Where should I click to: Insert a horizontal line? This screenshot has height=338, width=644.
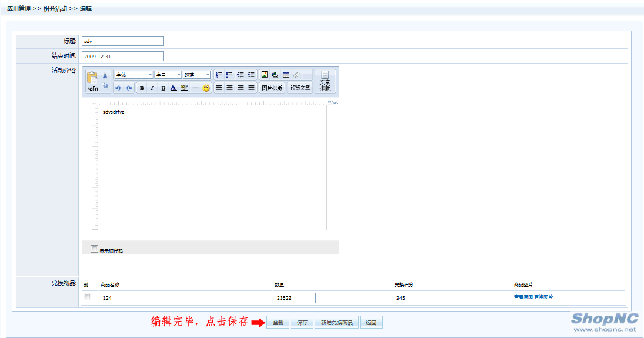click(x=195, y=88)
